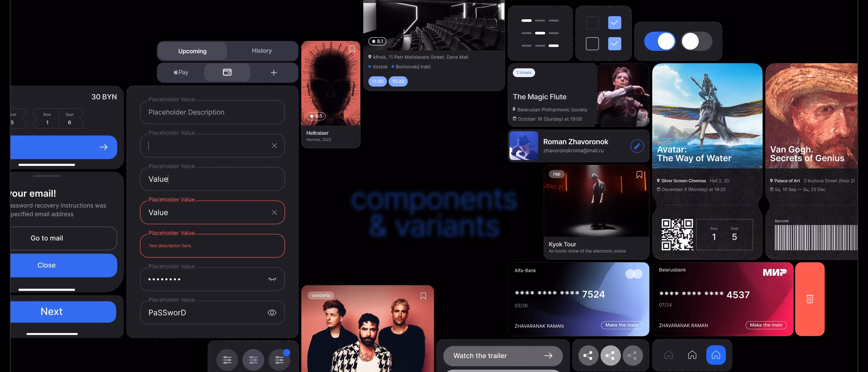Open the first filter sliders button
Viewport: 868px width, 372px height.
coord(227,360)
